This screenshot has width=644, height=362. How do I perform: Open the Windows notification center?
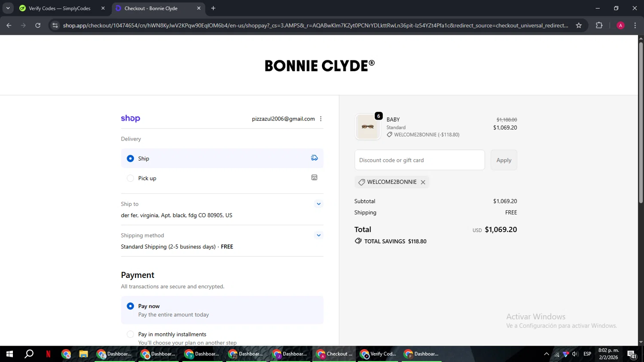coord(632,354)
